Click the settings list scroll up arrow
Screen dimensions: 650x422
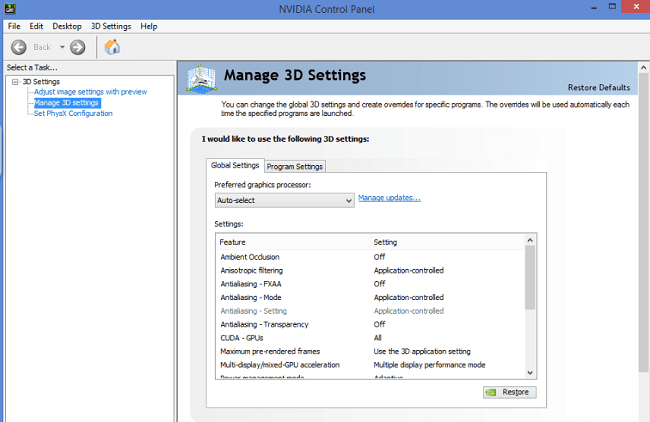pyautogui.click(x=530, y=240)
